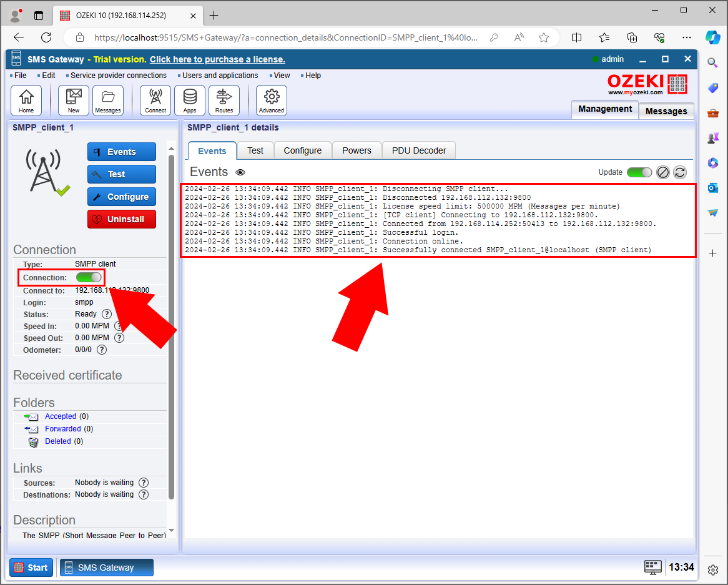Click the left panel scrollbar thumb
Screen dimensions: 728x585
tap(171, 327)
